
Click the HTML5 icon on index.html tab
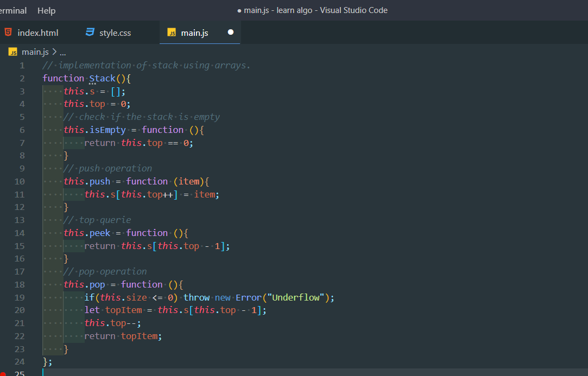(x=8, y=32)
